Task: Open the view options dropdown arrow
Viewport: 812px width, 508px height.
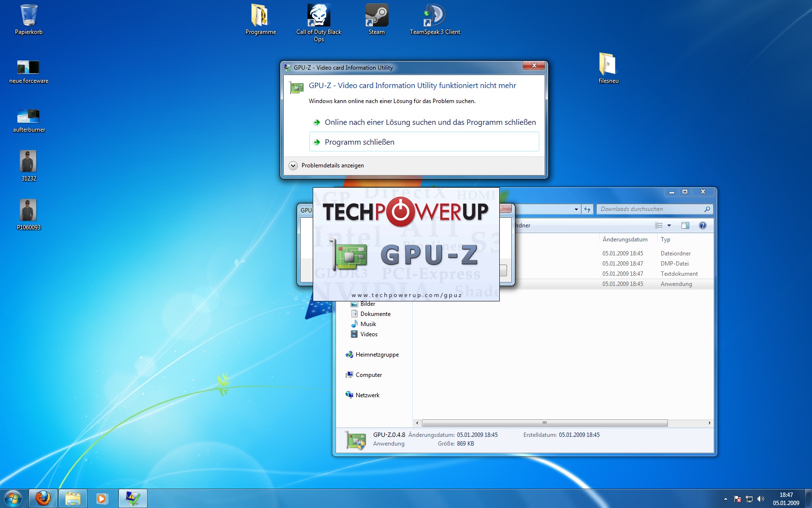Action: click(669, 225)
